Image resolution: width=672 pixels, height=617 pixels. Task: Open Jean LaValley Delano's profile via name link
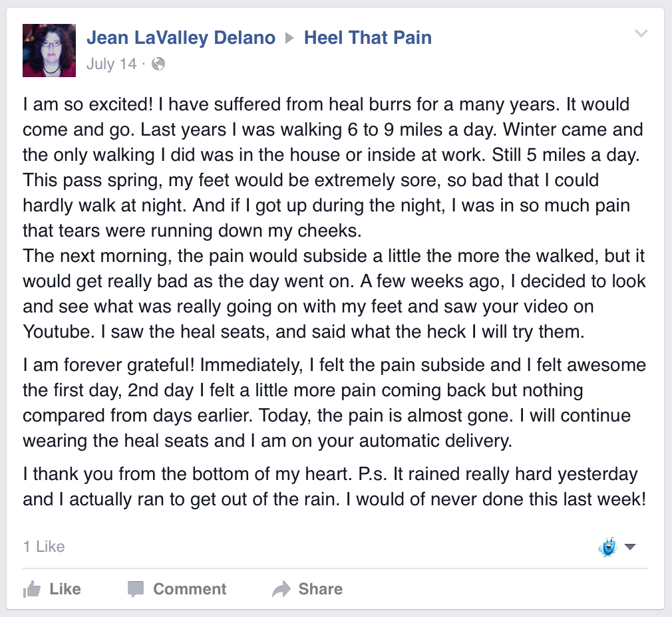(180, 38)
